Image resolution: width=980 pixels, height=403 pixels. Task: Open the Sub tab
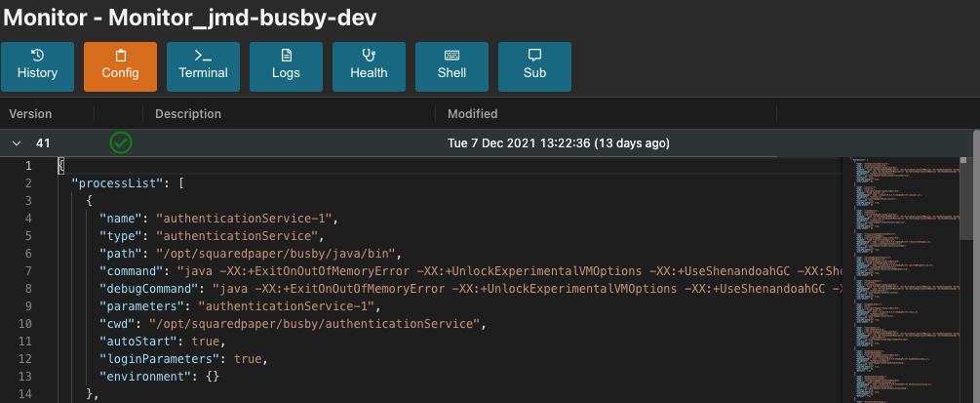click(x=534, y=66)
